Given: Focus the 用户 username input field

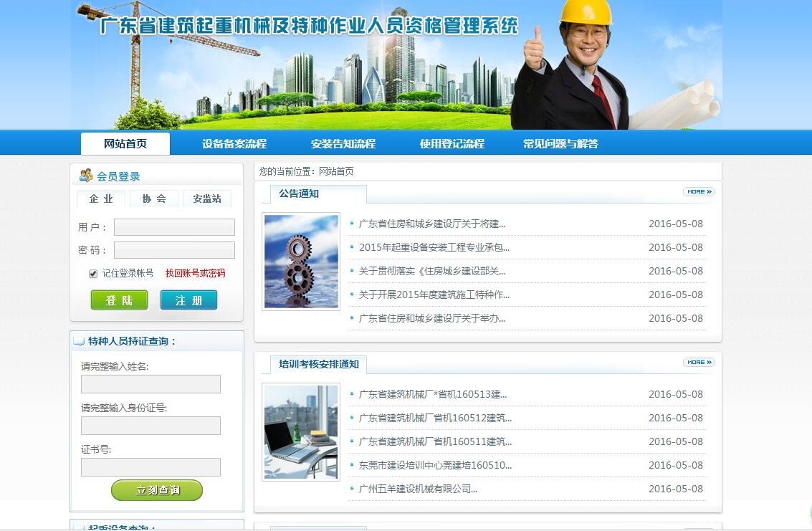Looking at the screenshot, I should pyautogui.click(x=174, y=227).
